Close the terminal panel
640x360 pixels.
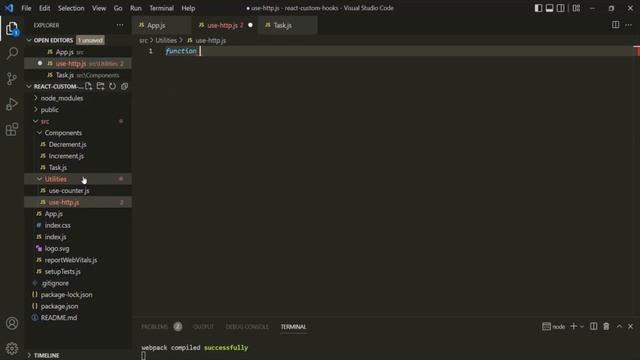pyautogui.click(x=631, y=326)
